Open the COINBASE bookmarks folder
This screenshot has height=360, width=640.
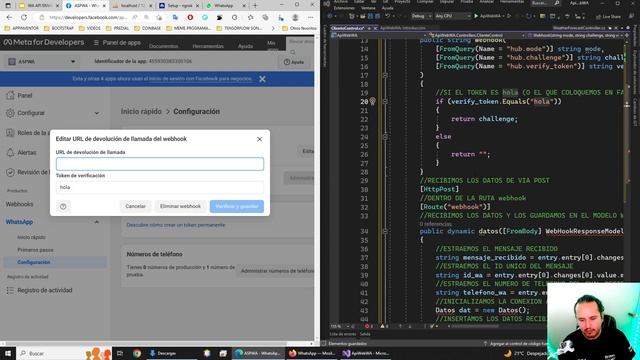[x=148, y=29]
